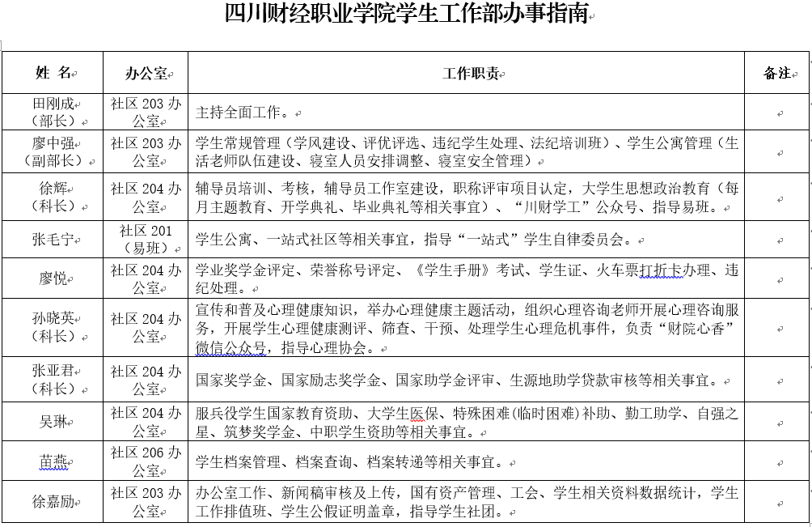Click the 徐辉（科长）name cell
812x527 pixels.
click(53, 198)
